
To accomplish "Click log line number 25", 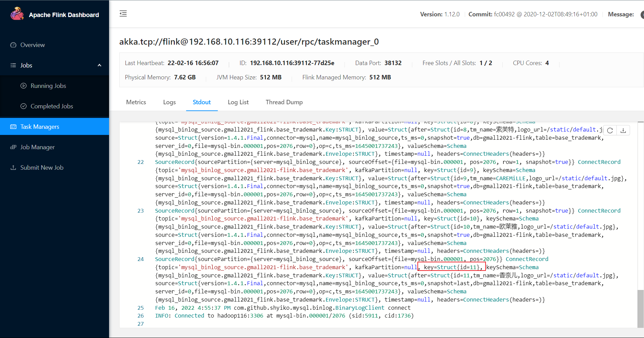I will pos(141,308).
